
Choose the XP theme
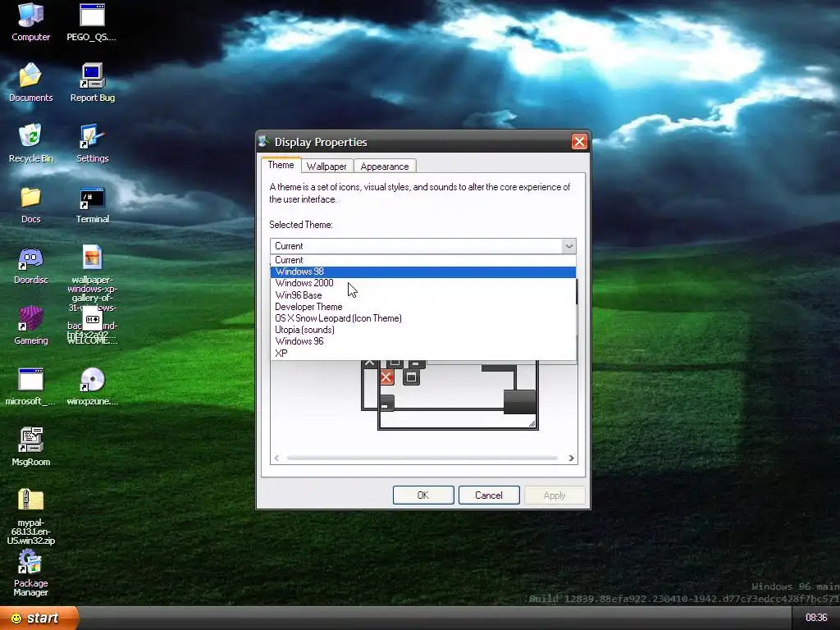click(422, 353)
